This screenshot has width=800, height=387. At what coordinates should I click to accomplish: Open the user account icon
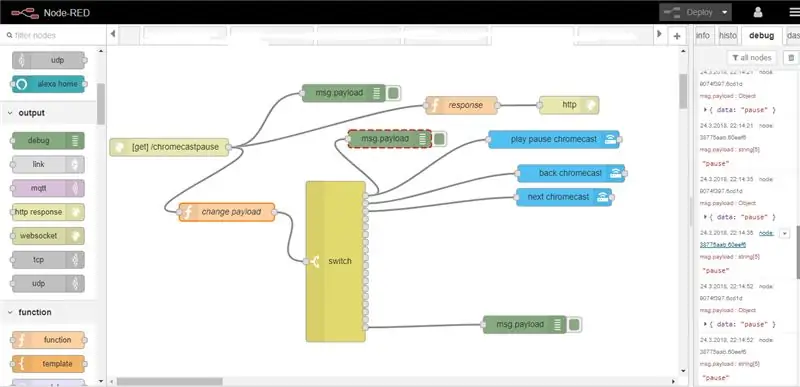(x=758, y=12)
